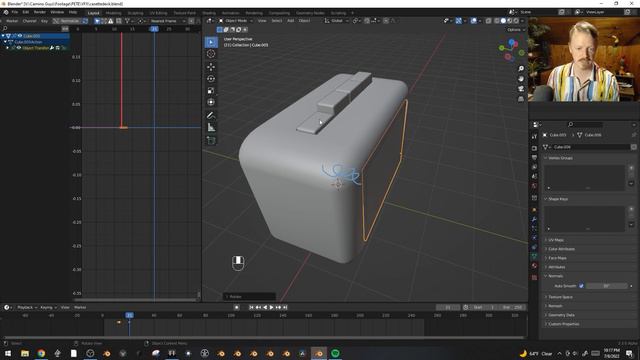Switch to wireframe viewport shading
This screenshot has width=640, height=360.
(497, 21)
